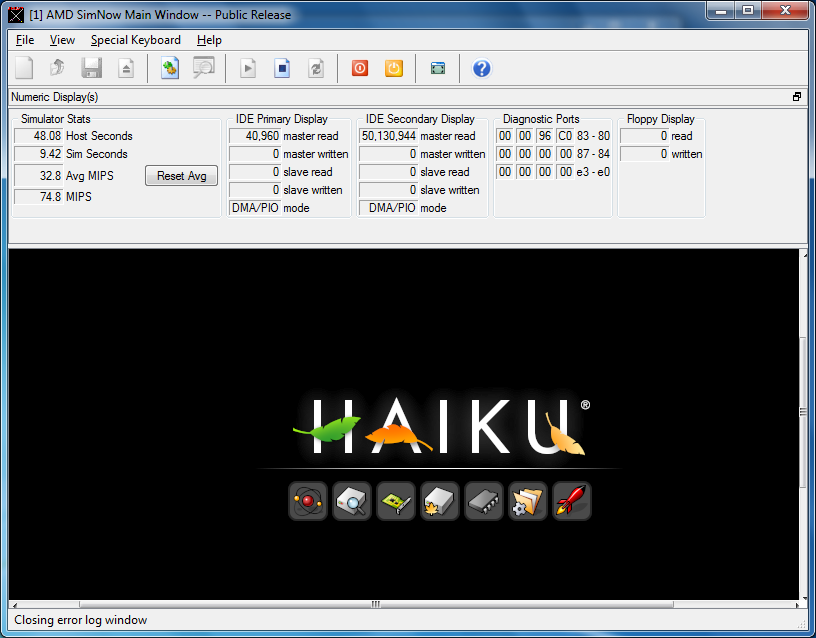Minimize the AMD SimNow main window
816x638 pixels.
pyautogui.click(x=721, y=10)
